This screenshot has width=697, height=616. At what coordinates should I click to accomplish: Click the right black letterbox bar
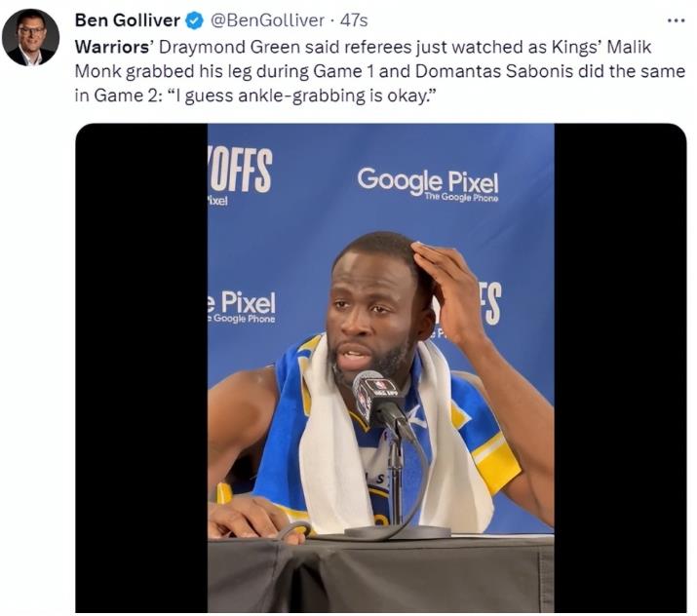coord(621,368)
